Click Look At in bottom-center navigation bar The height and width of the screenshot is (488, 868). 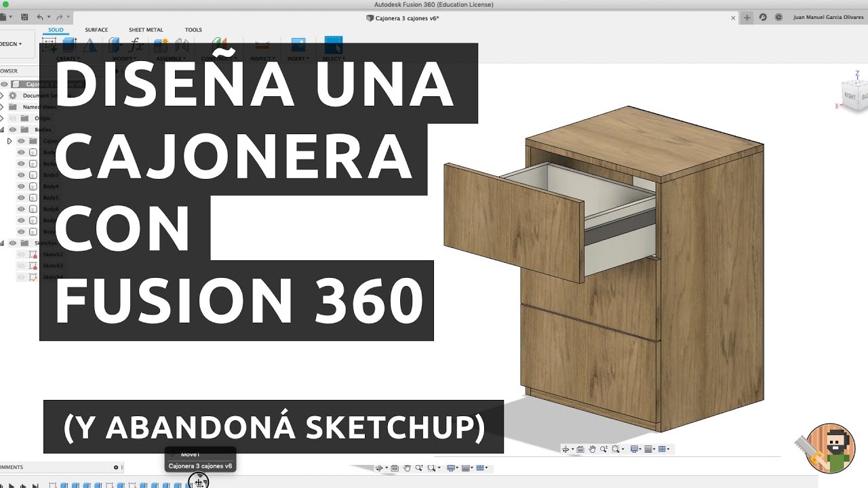coord(395,468)
